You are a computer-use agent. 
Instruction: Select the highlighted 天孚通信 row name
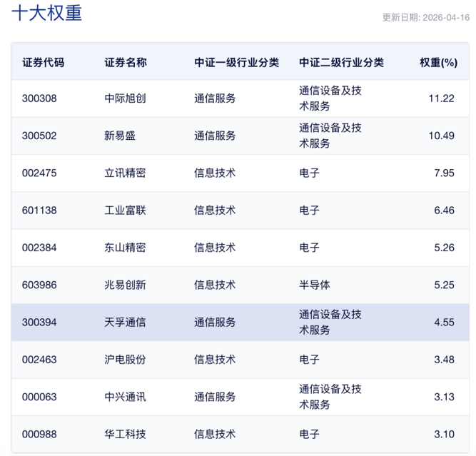point(125,323)
